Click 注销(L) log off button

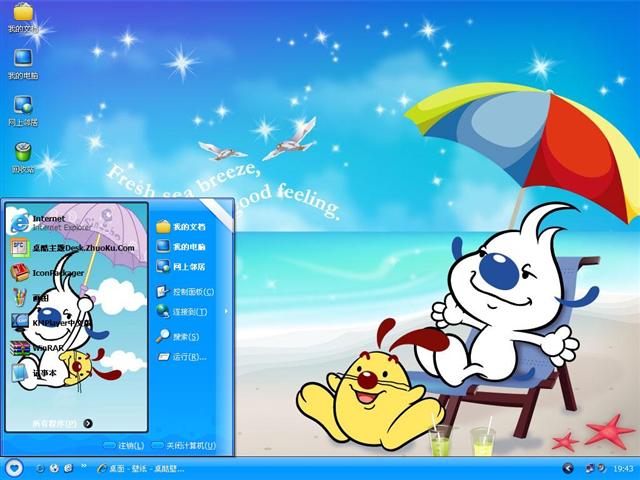click(124, 445)
